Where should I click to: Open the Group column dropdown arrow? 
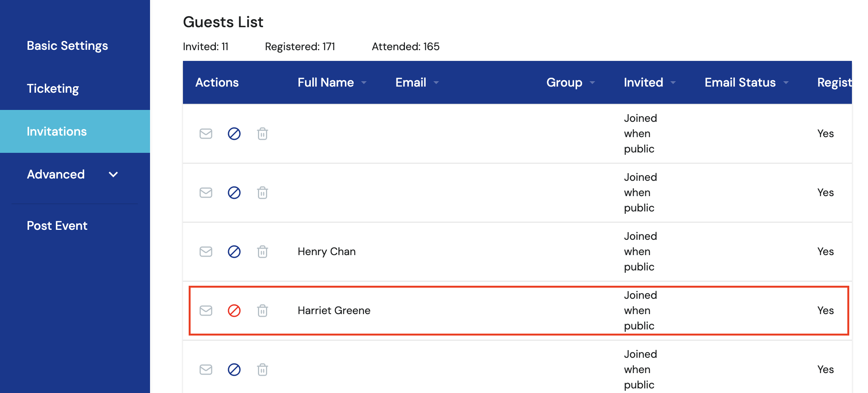(592, 83)
